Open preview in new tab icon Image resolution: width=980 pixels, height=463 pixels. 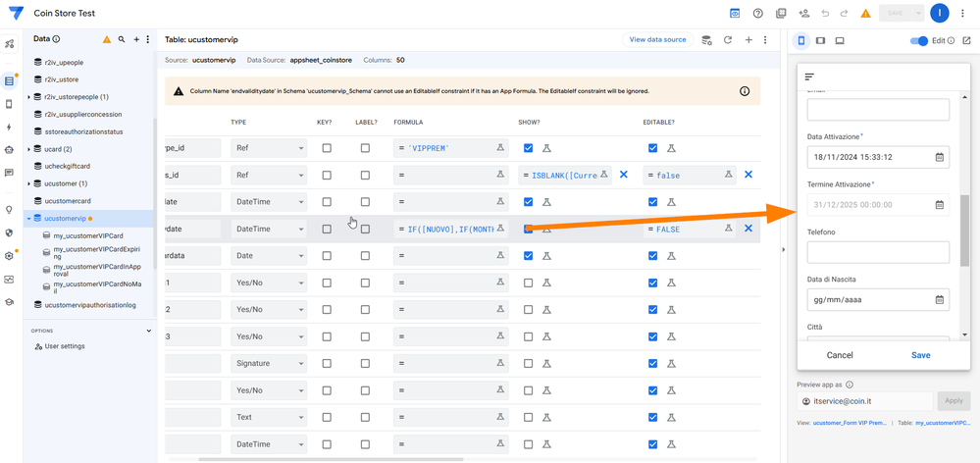click(x=967, y=40)
